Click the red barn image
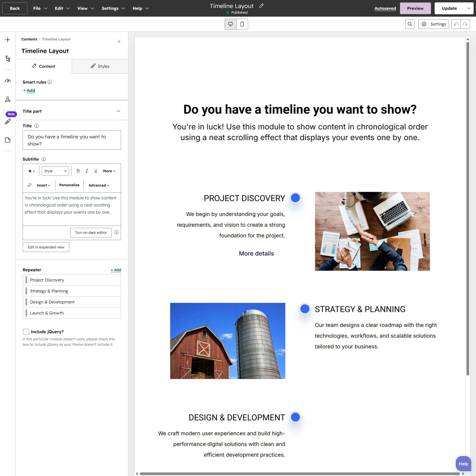 tap(228, 341)
